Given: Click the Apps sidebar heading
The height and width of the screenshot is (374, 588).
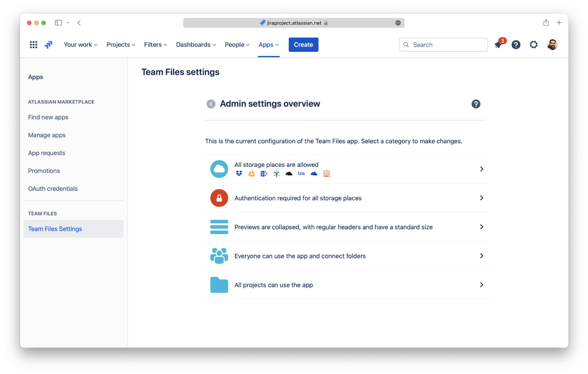Looking at the screenshot, I should coord(36,77).
